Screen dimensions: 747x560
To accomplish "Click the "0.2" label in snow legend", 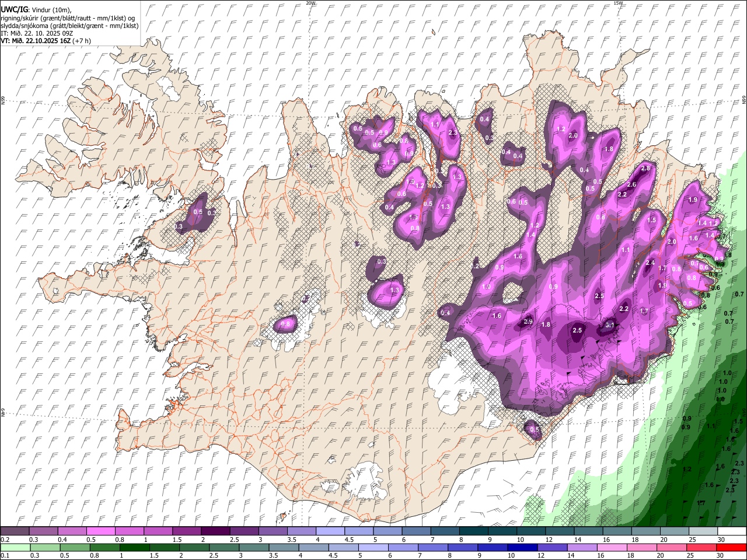I will pos(4,540).
